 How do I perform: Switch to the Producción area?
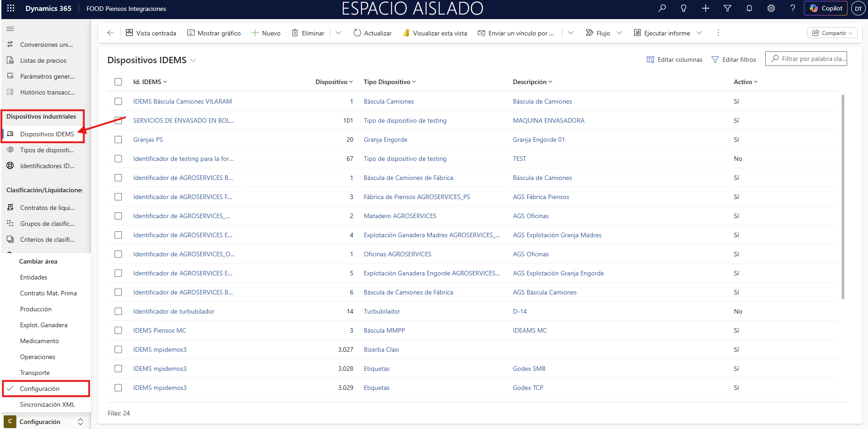(x=36, y=309)
